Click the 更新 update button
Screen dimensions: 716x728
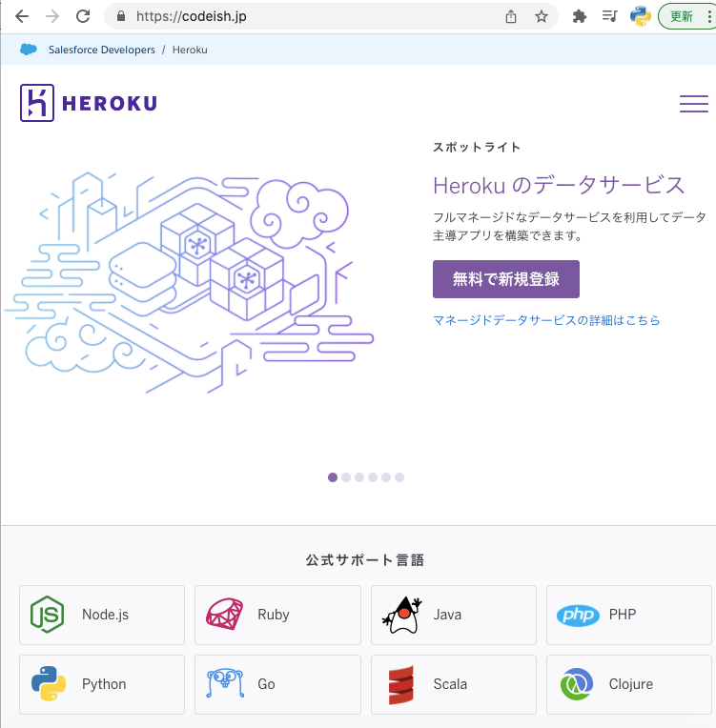tap(682, 16)
